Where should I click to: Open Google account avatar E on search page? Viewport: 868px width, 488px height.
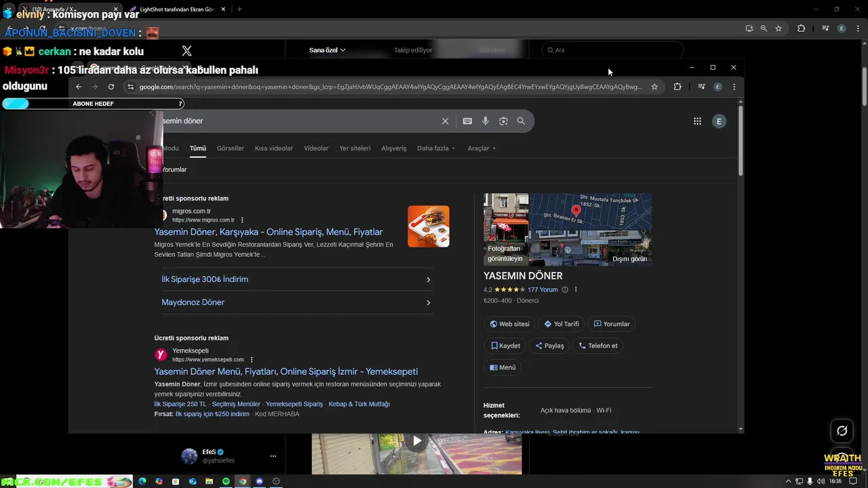coord(719,121)
